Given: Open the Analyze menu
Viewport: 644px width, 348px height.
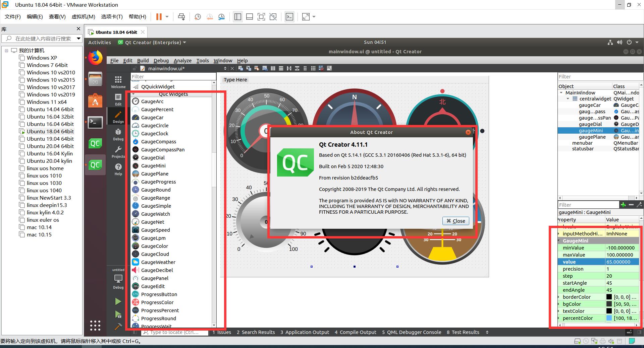Looking at the screenshot, I should pos(182,61).
